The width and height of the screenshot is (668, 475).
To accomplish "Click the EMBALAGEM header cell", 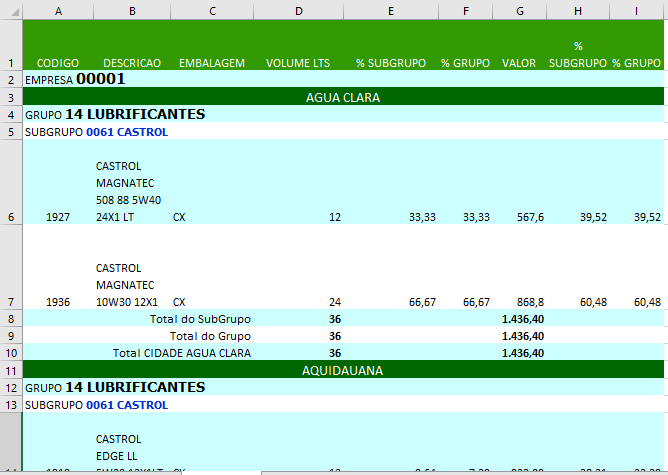I will point(211,63).
